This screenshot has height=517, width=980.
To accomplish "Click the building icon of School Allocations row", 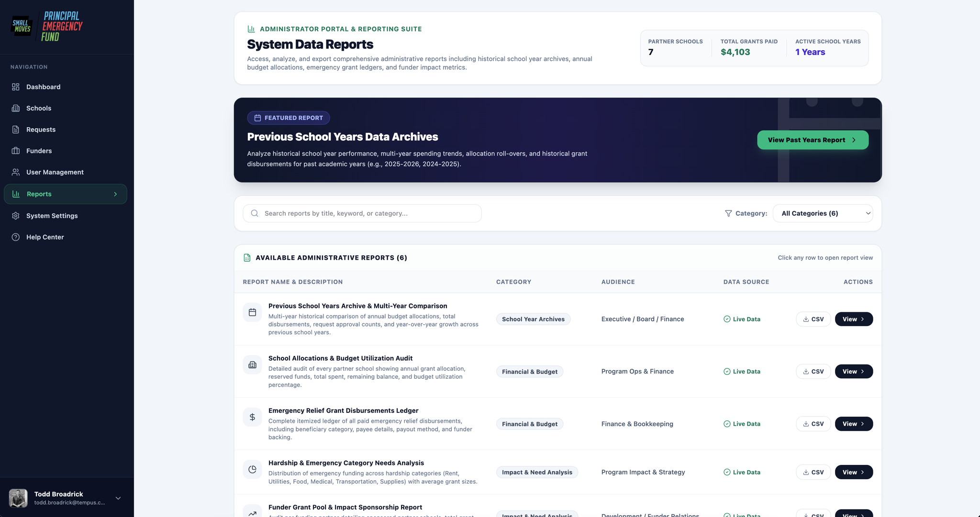I will pyautogui.click(x=252, y=365).
